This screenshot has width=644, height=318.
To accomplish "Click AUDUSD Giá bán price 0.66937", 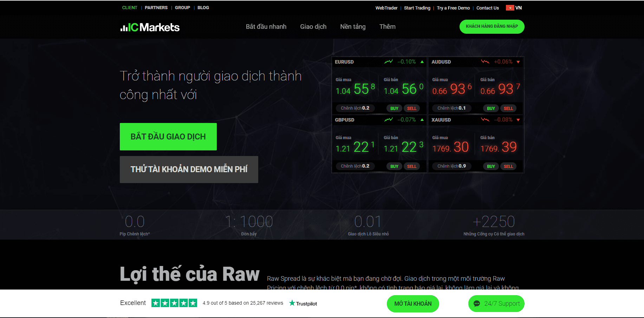I will point(500,89).
